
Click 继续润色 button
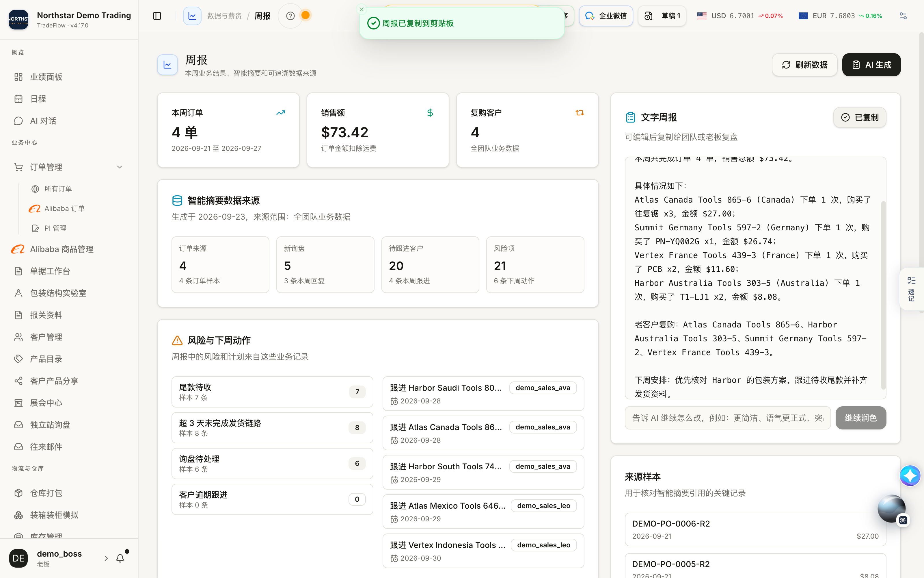(860, 418)
